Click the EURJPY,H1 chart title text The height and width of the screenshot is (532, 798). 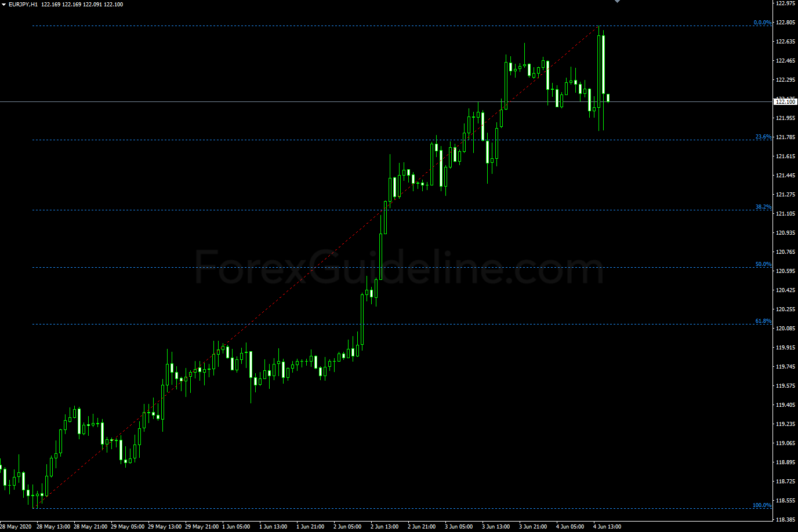[23, 5]
